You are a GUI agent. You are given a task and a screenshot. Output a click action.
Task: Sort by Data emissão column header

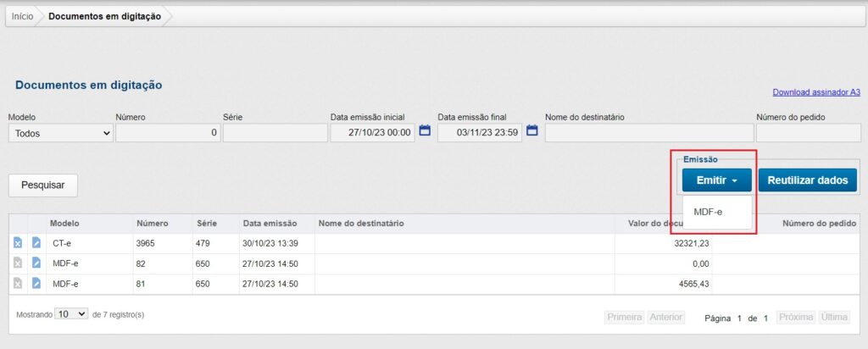tap(270, 224)
